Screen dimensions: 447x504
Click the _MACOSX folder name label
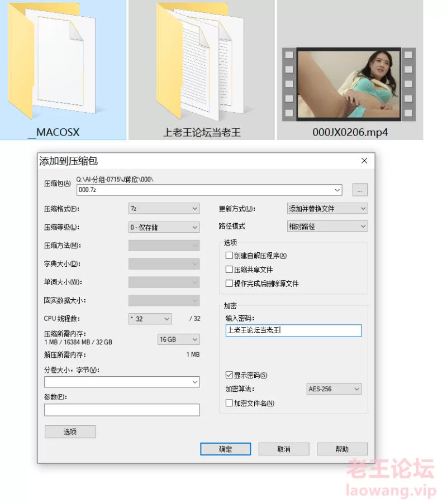click(x=54, y=132)
